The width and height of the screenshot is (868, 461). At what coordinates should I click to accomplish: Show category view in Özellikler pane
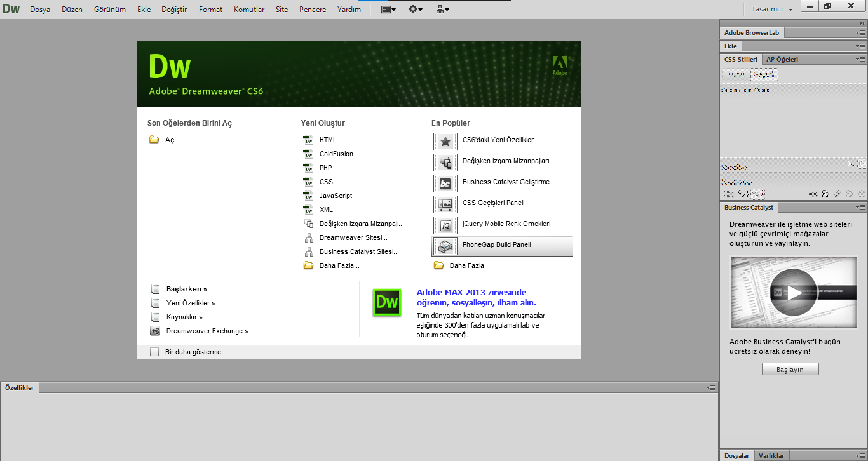point(729,194)
